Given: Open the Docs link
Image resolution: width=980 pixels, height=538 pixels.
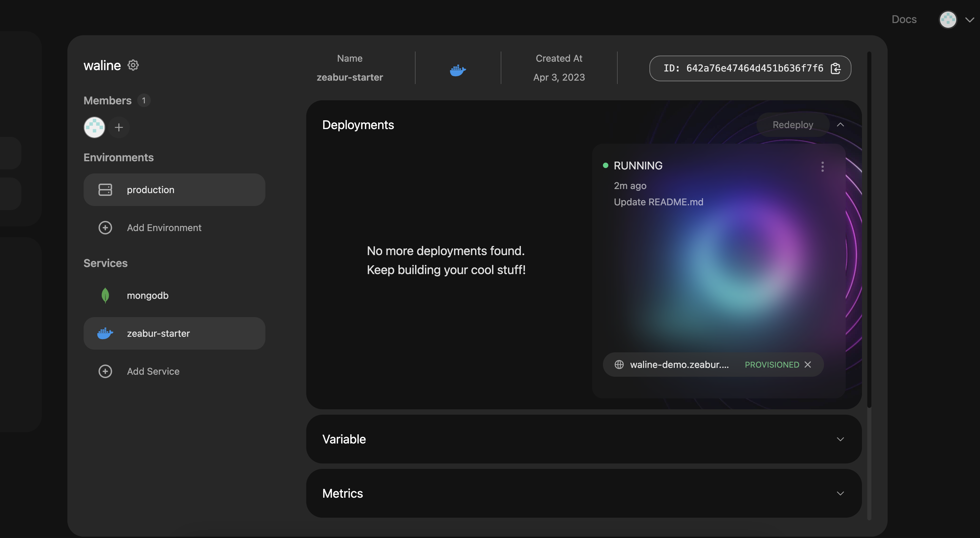Looking at the screenshot, I should coord(904,19).
